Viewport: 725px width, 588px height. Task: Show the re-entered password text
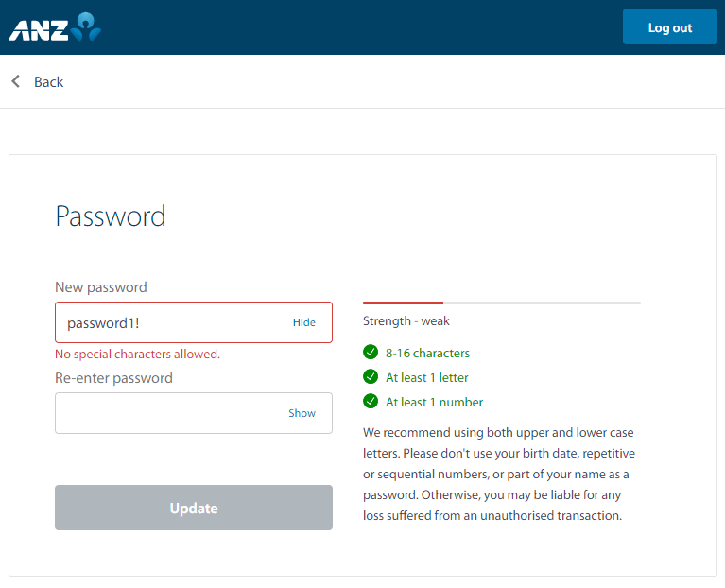[302, 413]
